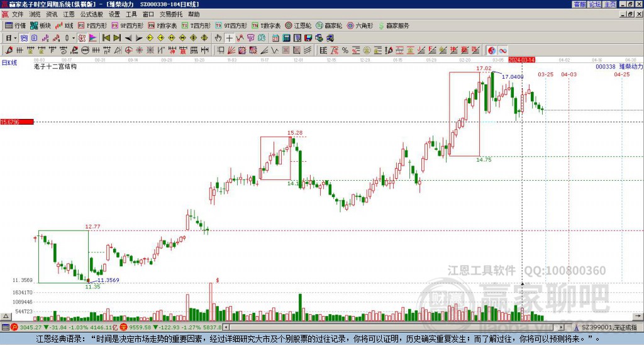Click the SZ399001 深证成指 status entry

tap(609, 327)
